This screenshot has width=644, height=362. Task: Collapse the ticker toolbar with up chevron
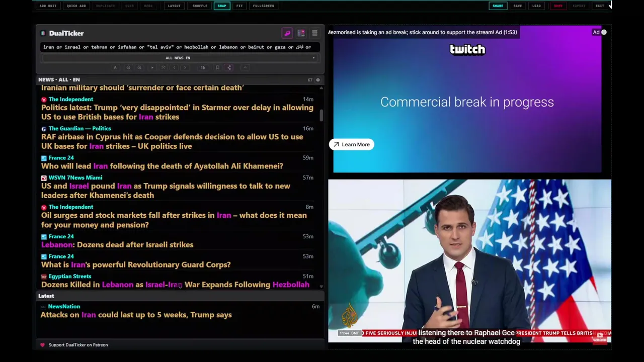click(245, 67)
